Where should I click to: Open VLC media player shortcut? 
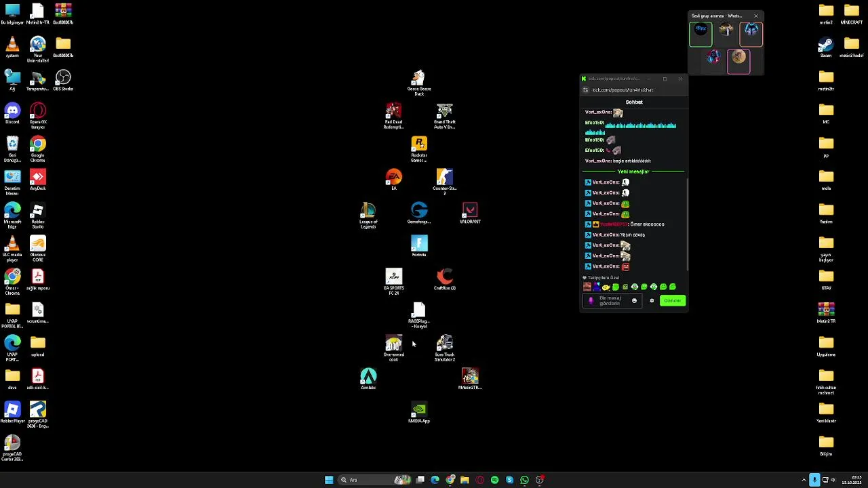tap(12, 249)
